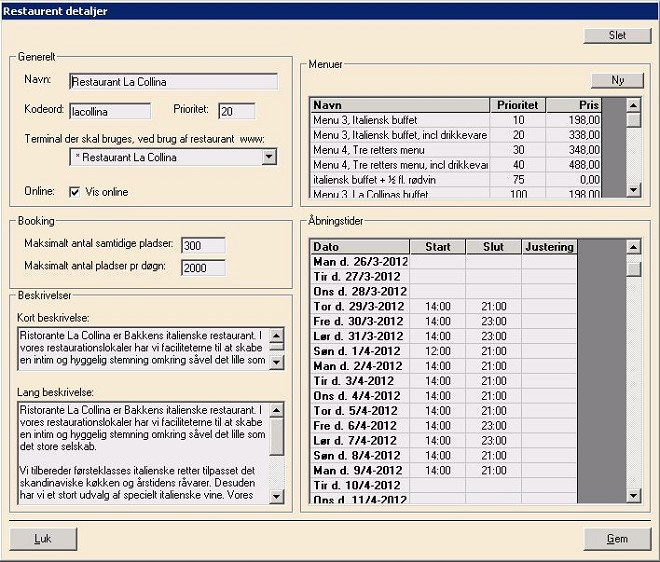
Task: Select 'Tor d. 29/3-2012' date row
Action: point(444,306)
